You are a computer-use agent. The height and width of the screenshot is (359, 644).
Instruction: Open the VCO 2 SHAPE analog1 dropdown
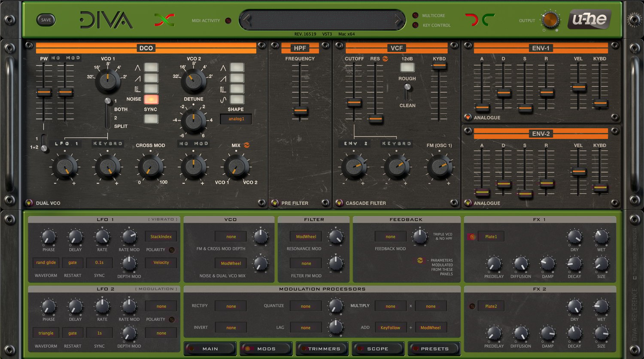click(236, 119)
